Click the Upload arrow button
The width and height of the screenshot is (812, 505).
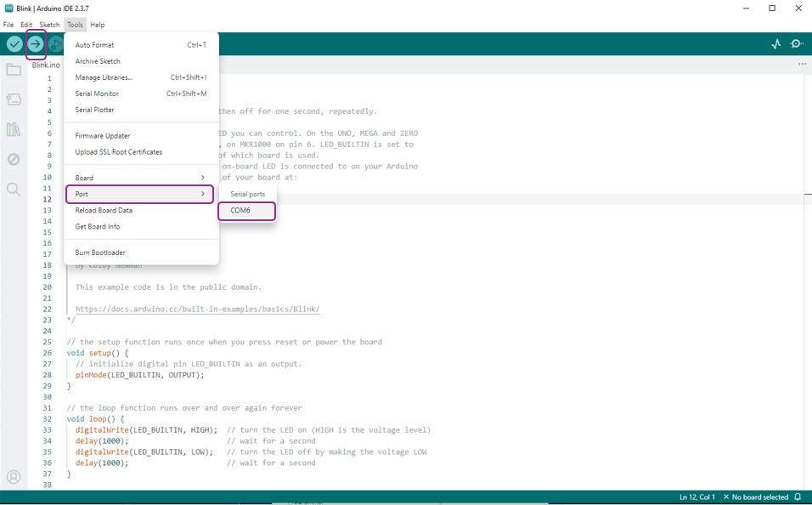[35, 44]
